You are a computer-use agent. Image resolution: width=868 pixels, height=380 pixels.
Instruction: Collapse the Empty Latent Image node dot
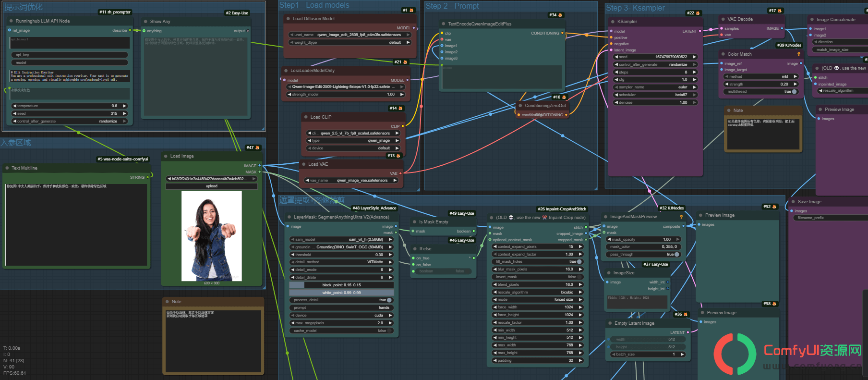pos(610,323)
